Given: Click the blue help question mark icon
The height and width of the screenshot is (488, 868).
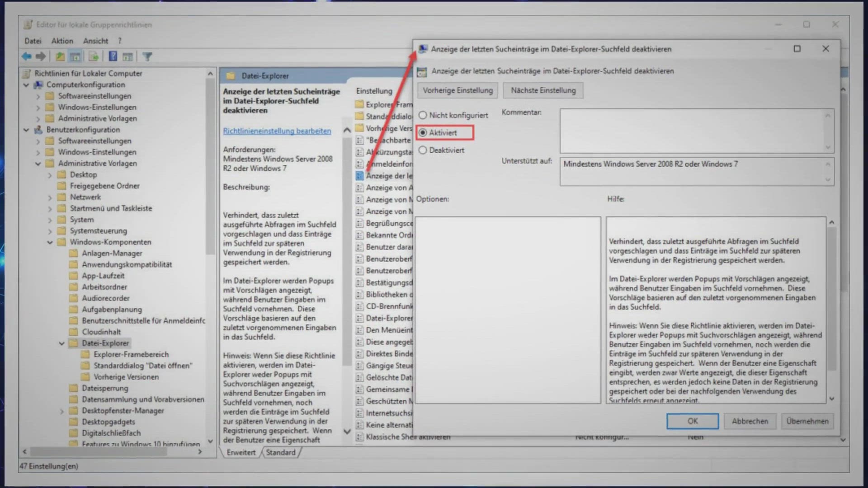Looking at the screenshot, I should pos(113,56).
